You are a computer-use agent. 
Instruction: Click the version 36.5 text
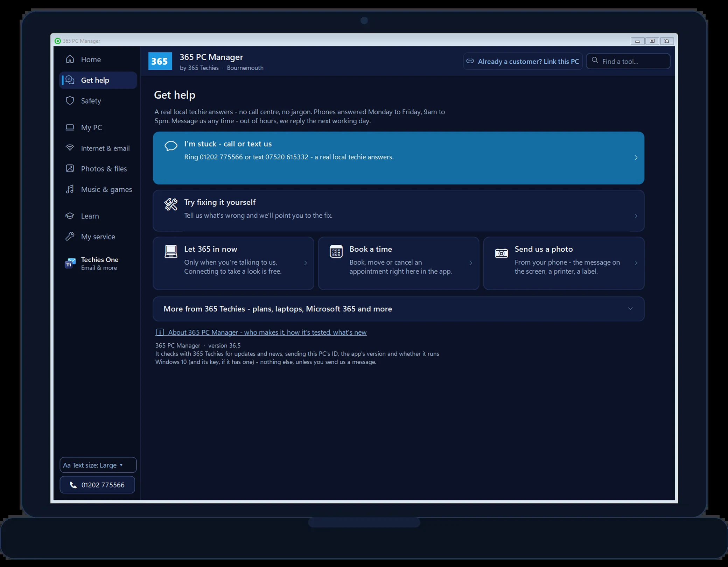pyautogui.click(x=224, y=345)
